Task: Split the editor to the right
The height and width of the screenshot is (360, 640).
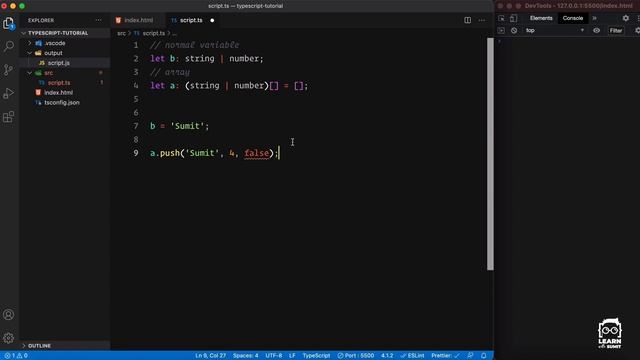Action: coord(467,20)
